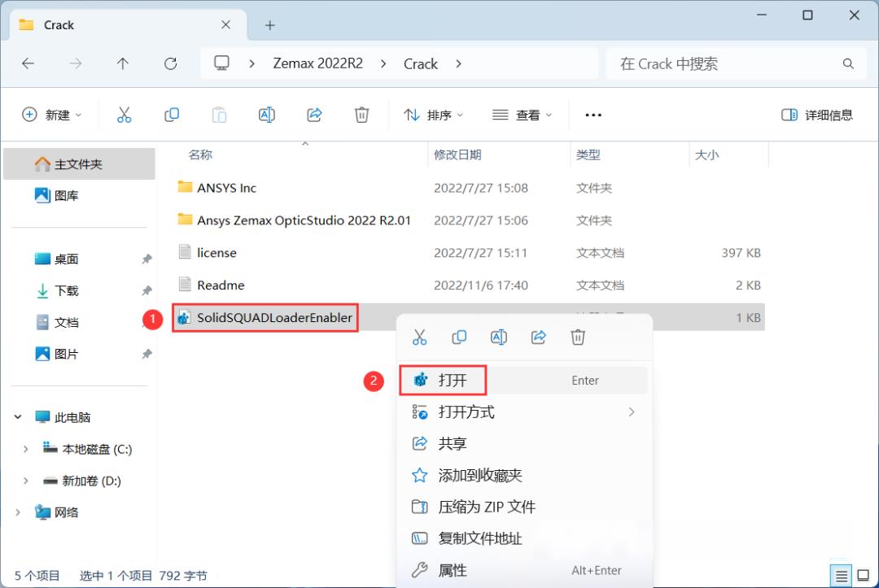
Task: Click the search magnifier icon
Action: tap(848, 63)
